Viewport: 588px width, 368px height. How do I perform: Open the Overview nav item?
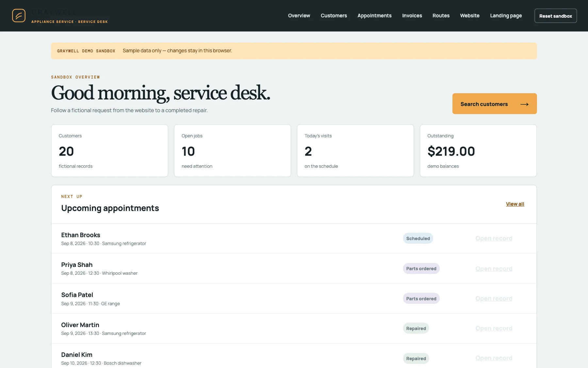tap(299, 16)
